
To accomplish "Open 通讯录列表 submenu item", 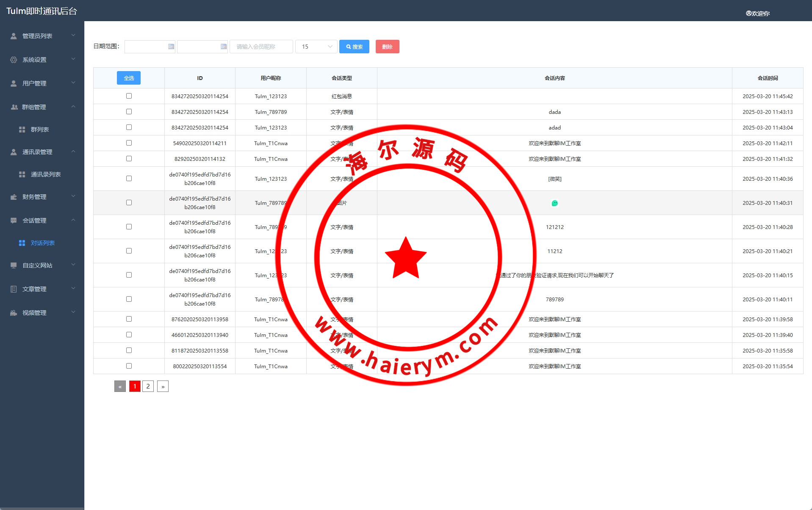I will pos(46,174).
